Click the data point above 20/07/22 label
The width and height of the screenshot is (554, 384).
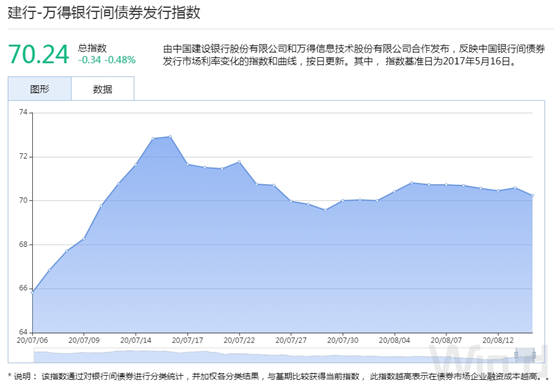(x=239, y=162)
